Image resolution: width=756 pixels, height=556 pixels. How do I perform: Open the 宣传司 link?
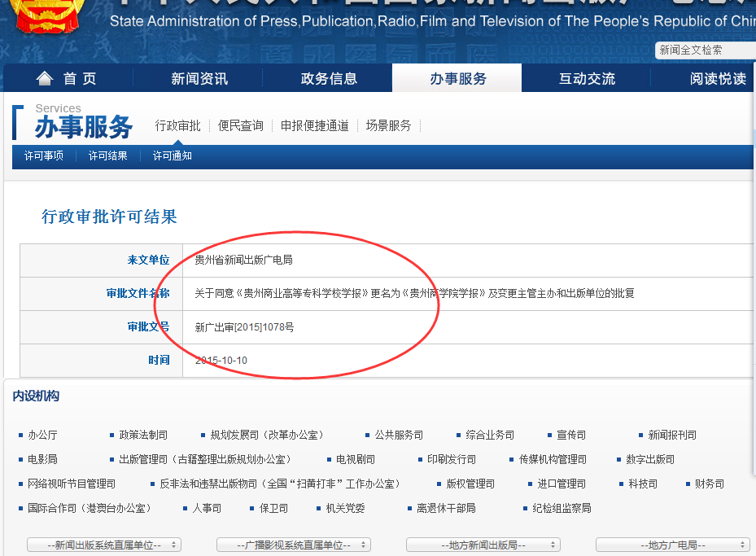(571, 435)
